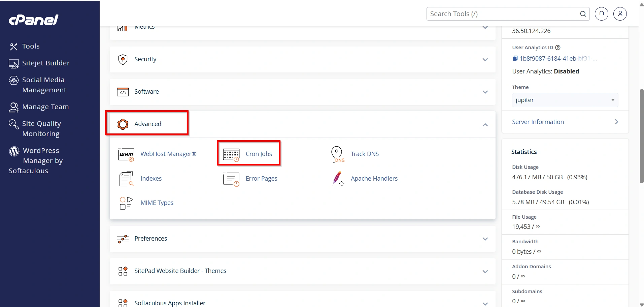This screenshot has width=644, height=307.
Task: Open Error Pages link
Action: [262, 179]
